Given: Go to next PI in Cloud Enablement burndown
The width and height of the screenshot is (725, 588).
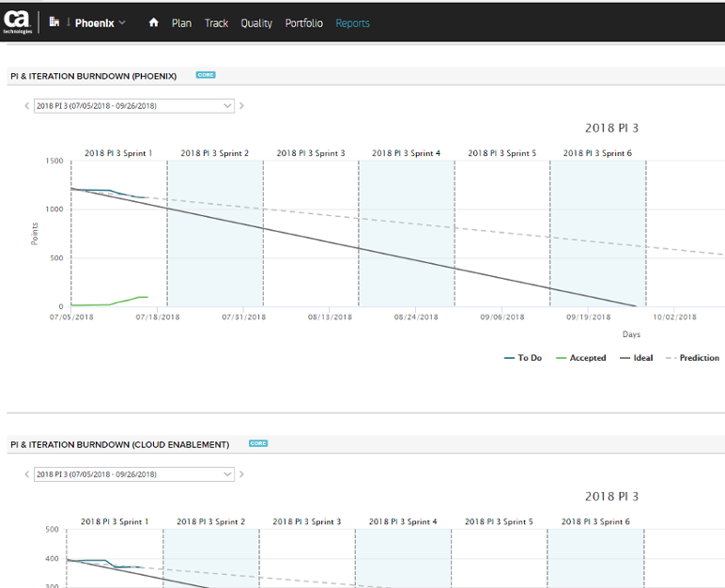Looking at the screenshot, I should point(241,474).
